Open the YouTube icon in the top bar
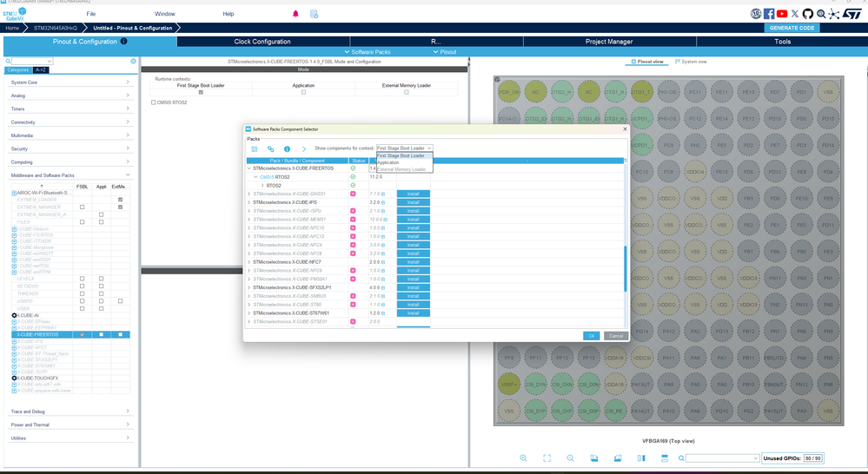Viewport: 868px width, 474px height. [782, 14]
